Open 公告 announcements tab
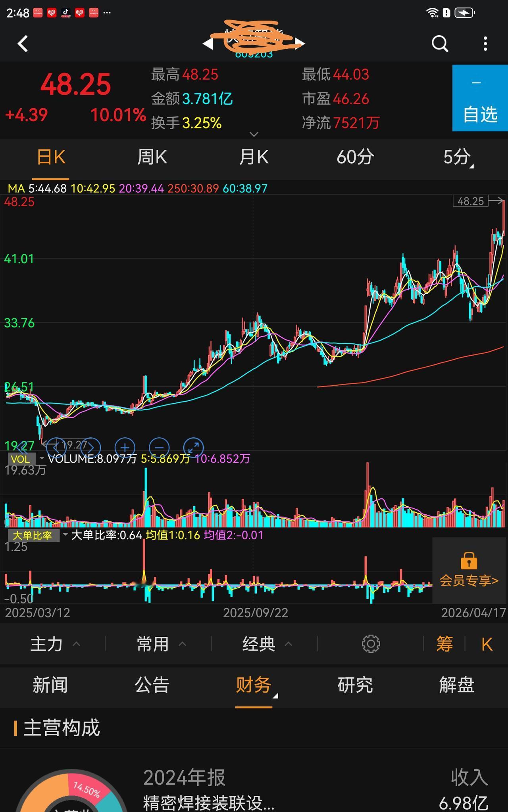The width and height of the screenshot is (508, 812). pyautogui.click(x=152, y=685)
